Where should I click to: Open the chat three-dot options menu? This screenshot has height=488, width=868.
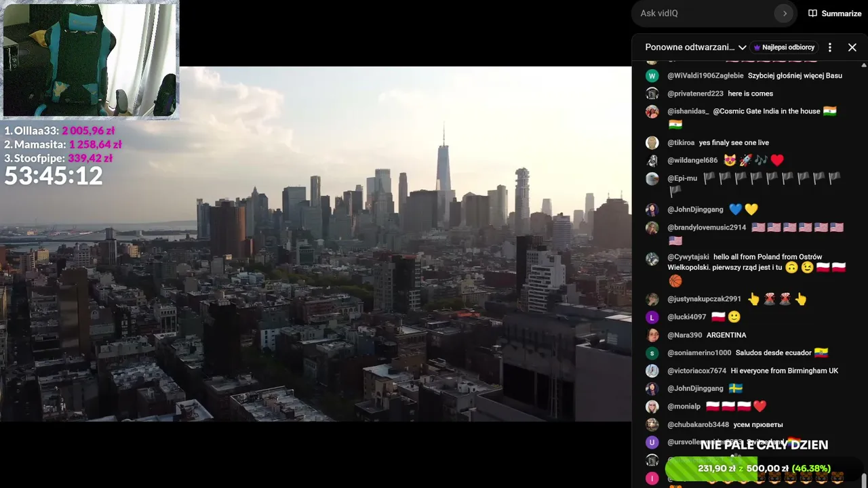(x=829, y=47)
